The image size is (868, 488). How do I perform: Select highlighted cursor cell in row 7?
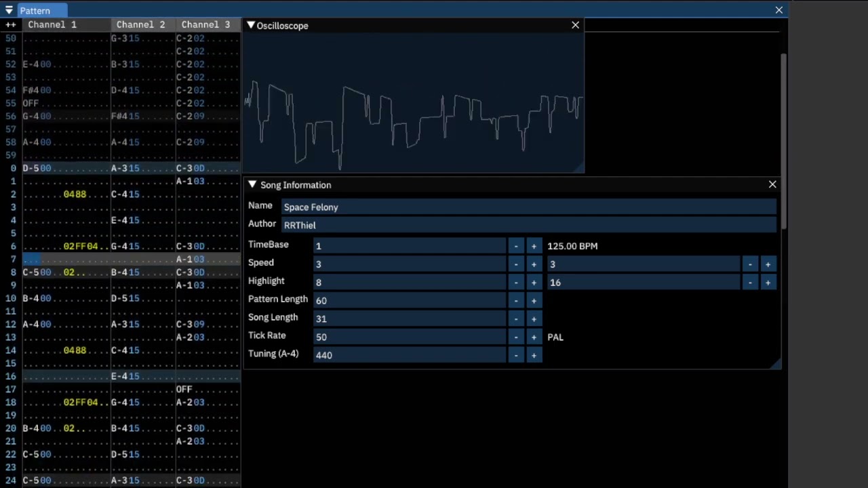(32, 260)
